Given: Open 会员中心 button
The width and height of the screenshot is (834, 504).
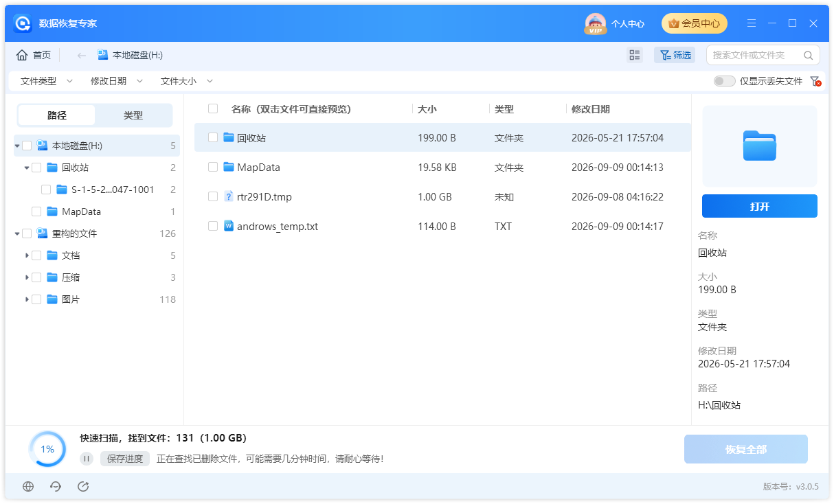Looking at the screenshot, I should click(695, 23).
